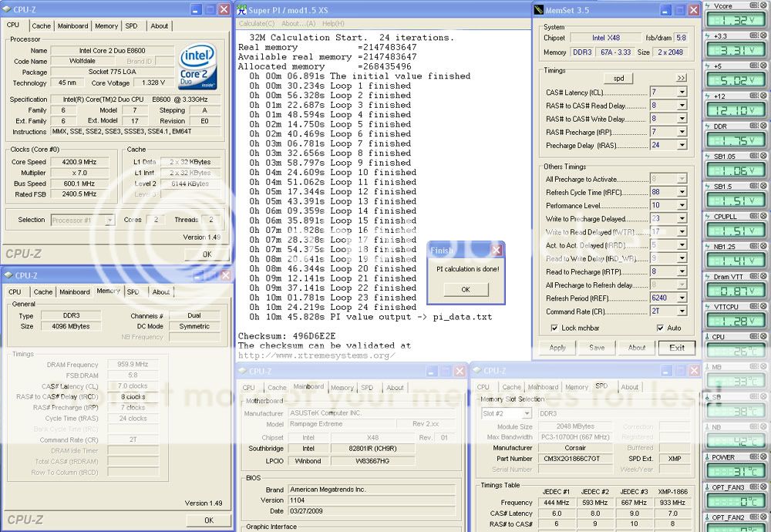Open settings icon on DDR sensor

coord(753,126)
